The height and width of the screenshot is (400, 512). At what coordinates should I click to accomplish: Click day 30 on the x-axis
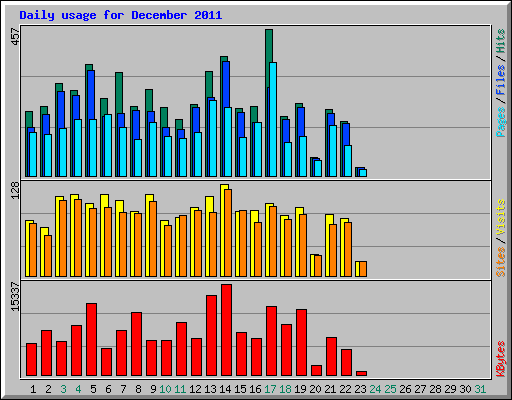tap(465, 389)
